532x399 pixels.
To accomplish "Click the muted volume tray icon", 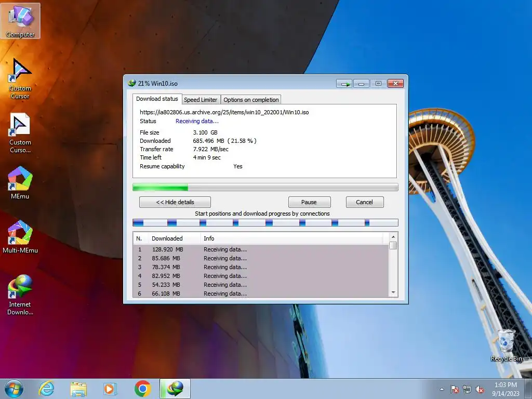I will click(x=480, y=390).
